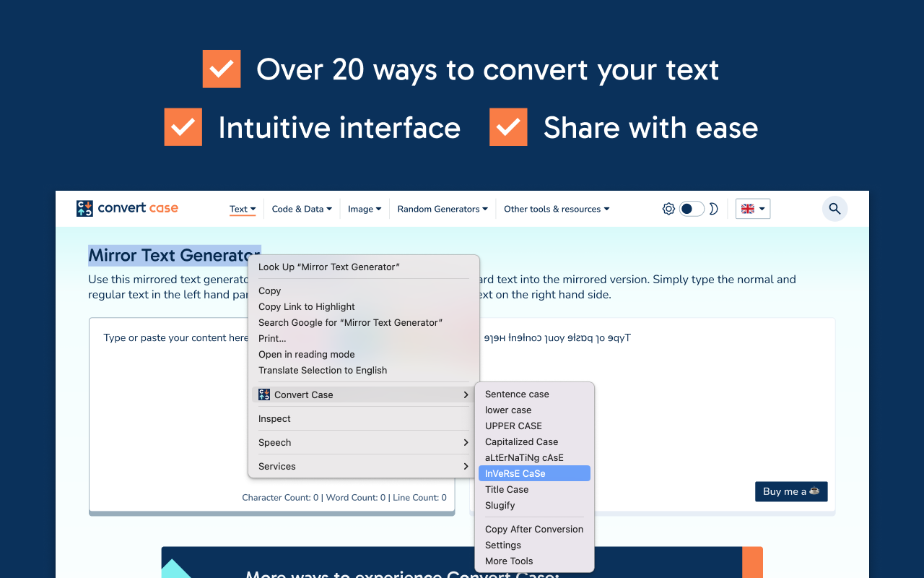924x578 pixels.
Task: Open Settings from Convert Case submenu
Action: 534,545
